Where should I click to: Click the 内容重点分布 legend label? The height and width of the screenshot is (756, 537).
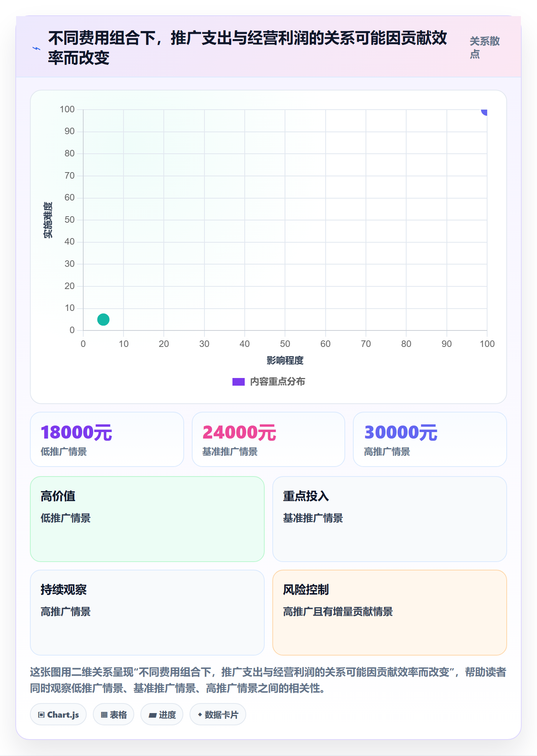pyautogui.click(x=278, y=382)
